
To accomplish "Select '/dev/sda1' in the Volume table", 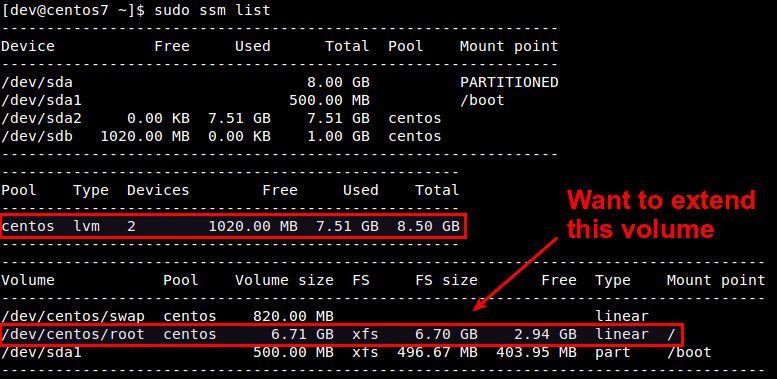I will pyautogui.click(x=42, y=352).
